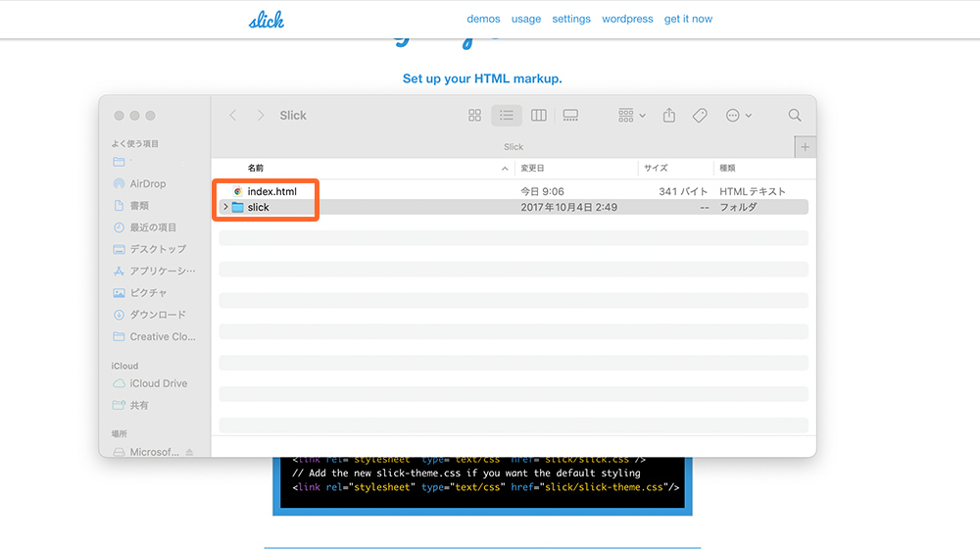Screen dimensions: 980x551
Task: Open AirDrop in the Finder sidebar
Action: click(148, 184)
